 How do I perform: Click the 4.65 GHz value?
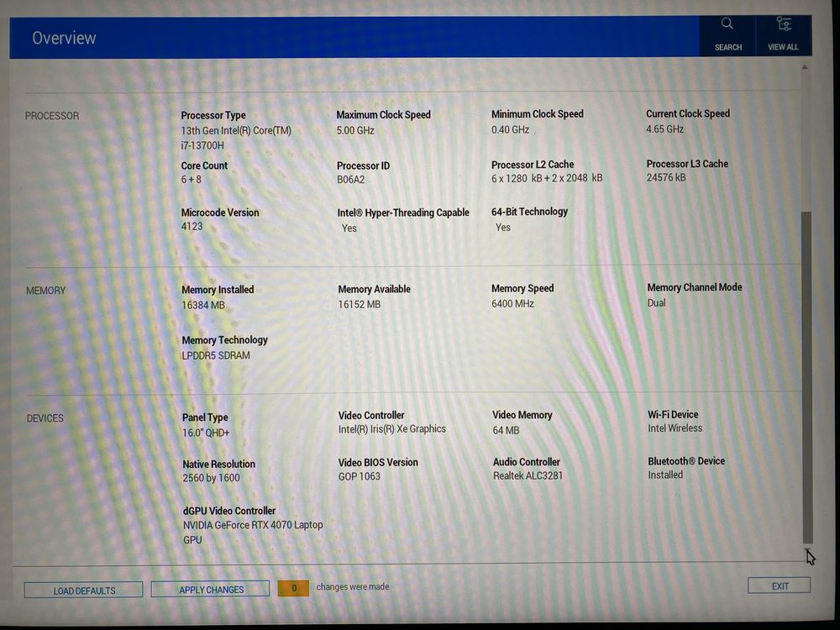(x=664, y=129)
